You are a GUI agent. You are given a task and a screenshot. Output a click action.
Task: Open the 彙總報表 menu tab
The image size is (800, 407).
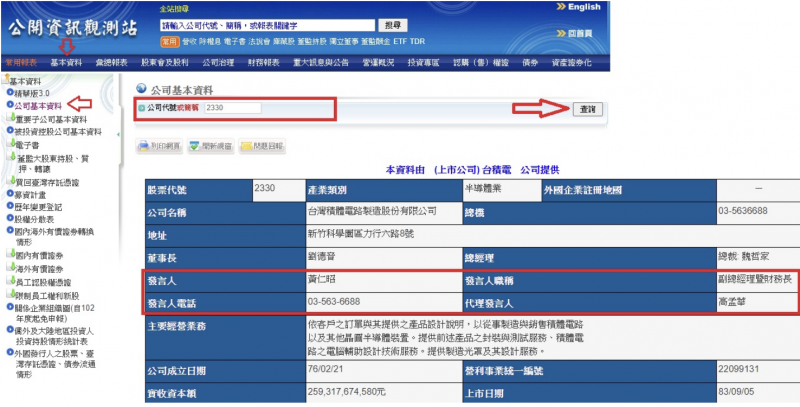coord(112,63)
